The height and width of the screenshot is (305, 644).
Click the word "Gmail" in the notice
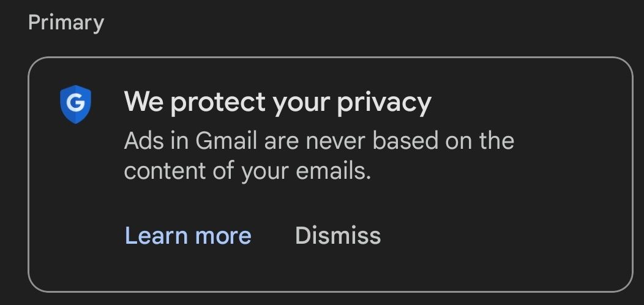pos(227,141)
